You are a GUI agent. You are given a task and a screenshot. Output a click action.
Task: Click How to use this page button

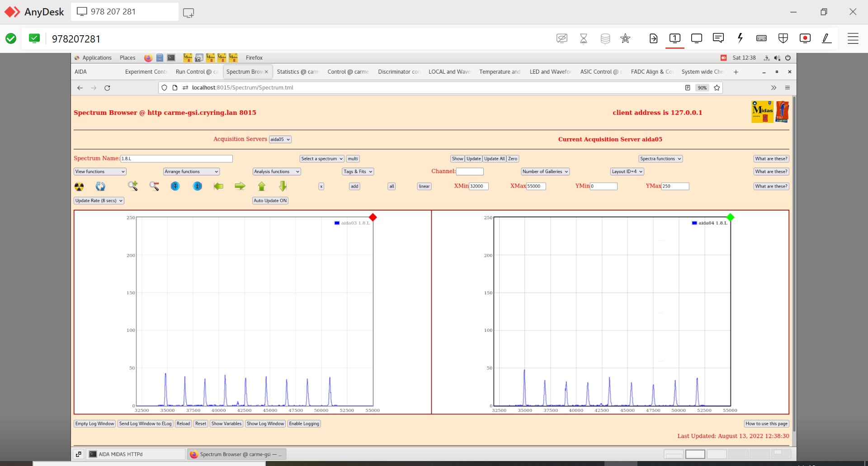coord(767,424)
